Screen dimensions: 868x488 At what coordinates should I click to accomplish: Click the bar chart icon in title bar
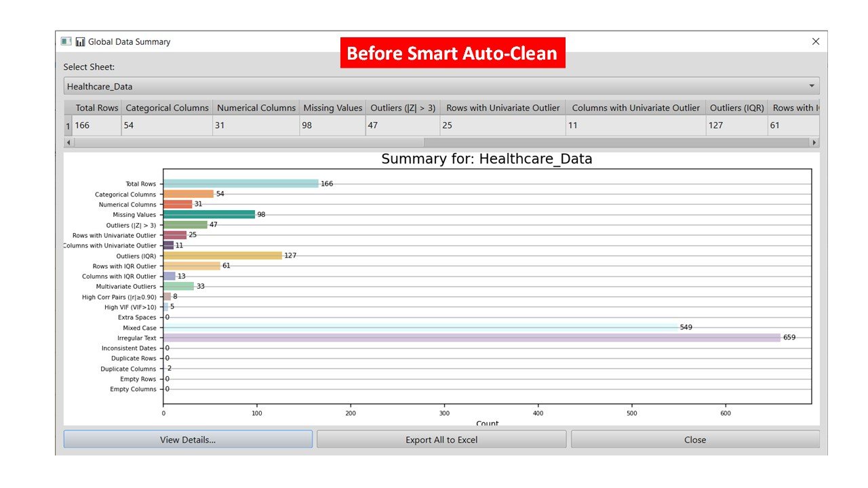[x=80, y=42]
